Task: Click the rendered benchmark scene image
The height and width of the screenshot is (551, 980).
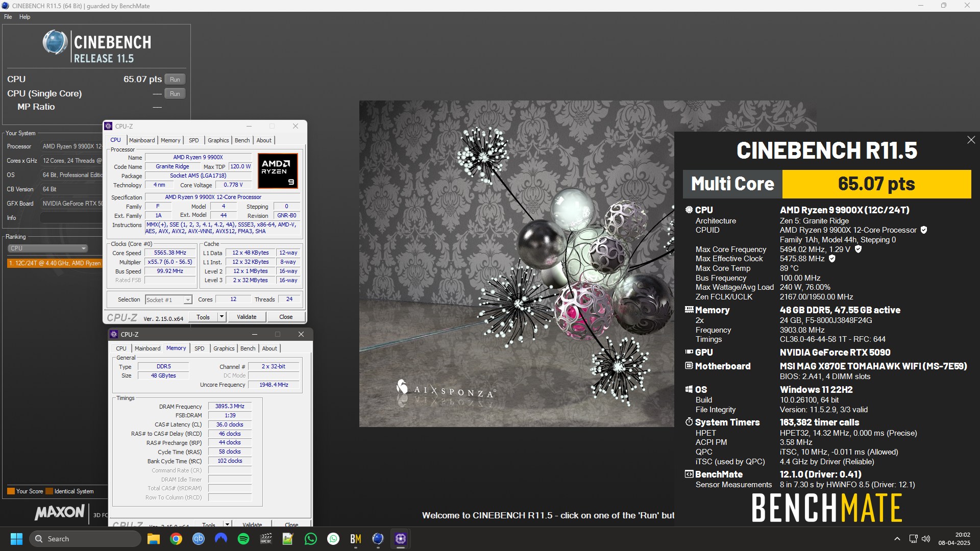Action: (x=517, y=264)
